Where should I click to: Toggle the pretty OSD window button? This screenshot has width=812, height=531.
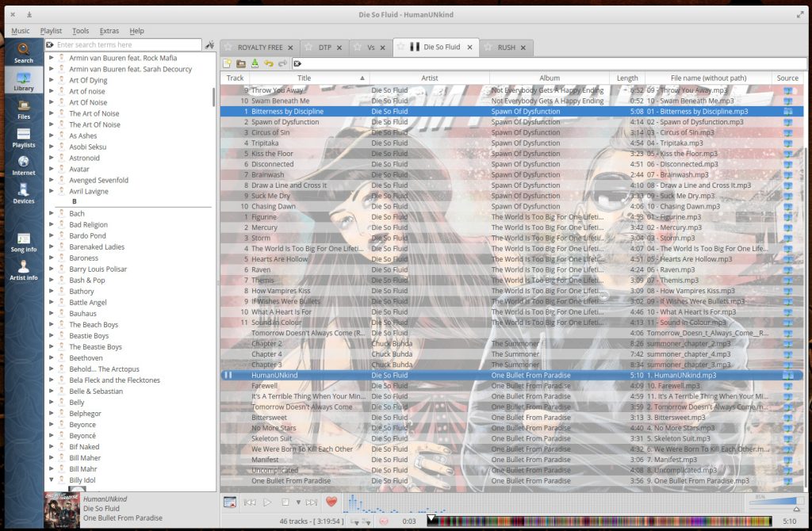click(230, 502)
